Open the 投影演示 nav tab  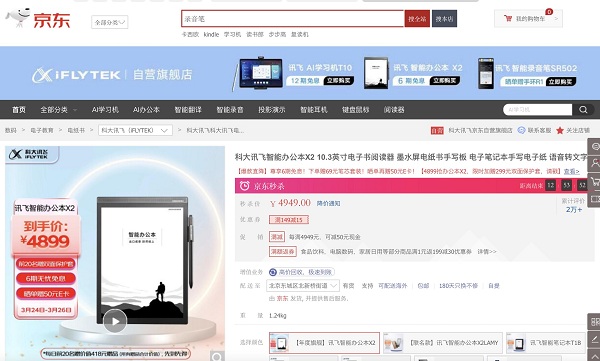[272, 110]
